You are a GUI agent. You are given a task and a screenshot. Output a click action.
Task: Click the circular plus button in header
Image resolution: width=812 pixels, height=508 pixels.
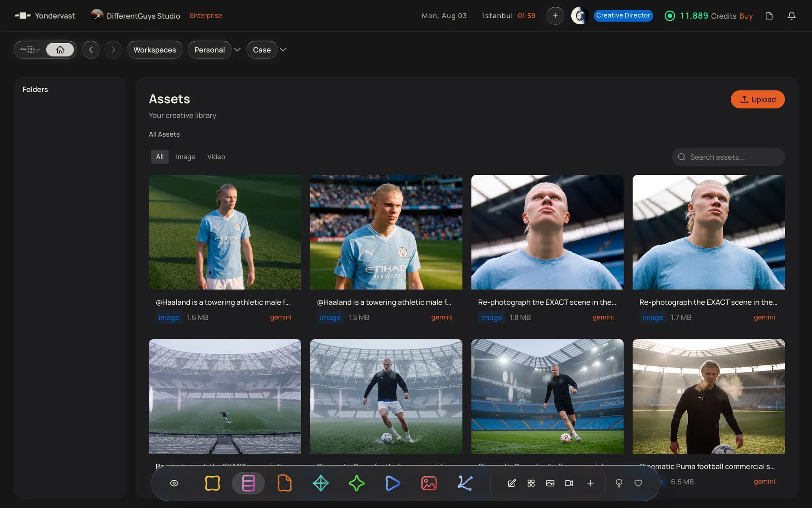(x=555, y=15)
